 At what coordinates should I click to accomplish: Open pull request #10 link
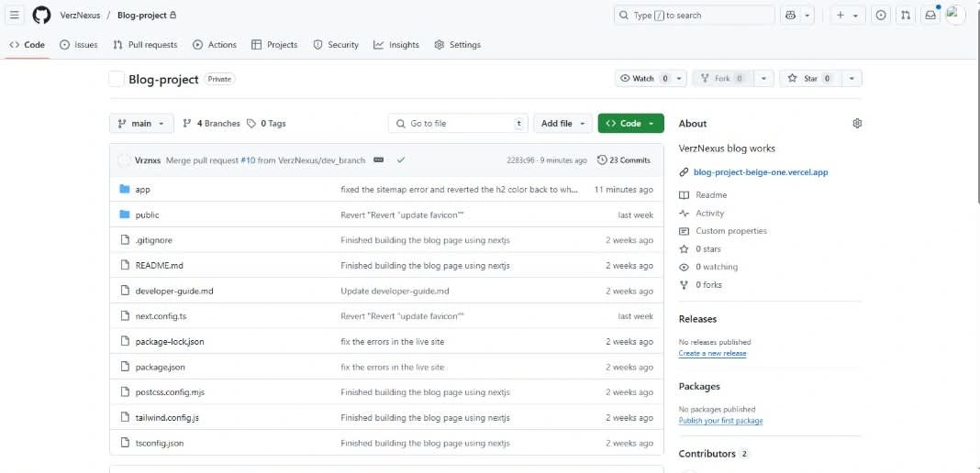click(248, 160)
